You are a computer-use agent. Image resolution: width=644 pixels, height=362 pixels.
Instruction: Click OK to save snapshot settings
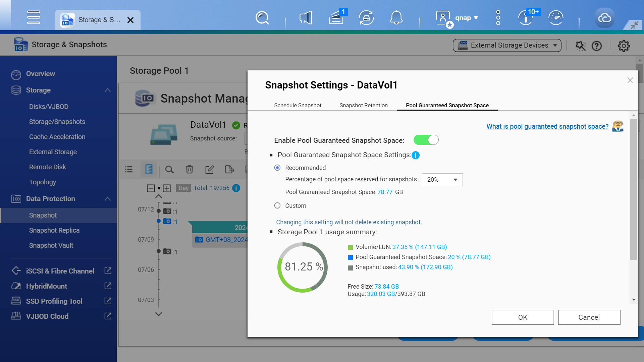pos(523,317)
